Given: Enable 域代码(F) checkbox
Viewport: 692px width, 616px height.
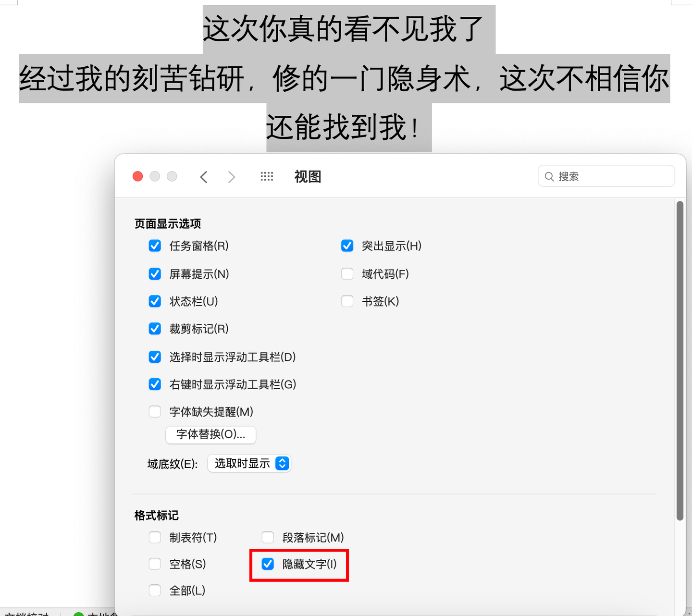Looking at the screenshot, I should pos(347,274).
